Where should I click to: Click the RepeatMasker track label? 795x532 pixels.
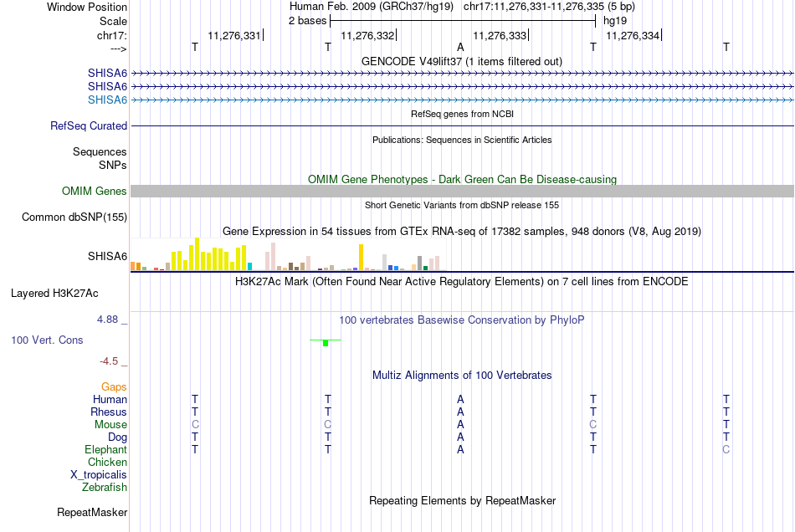click(x=92, y=512)
